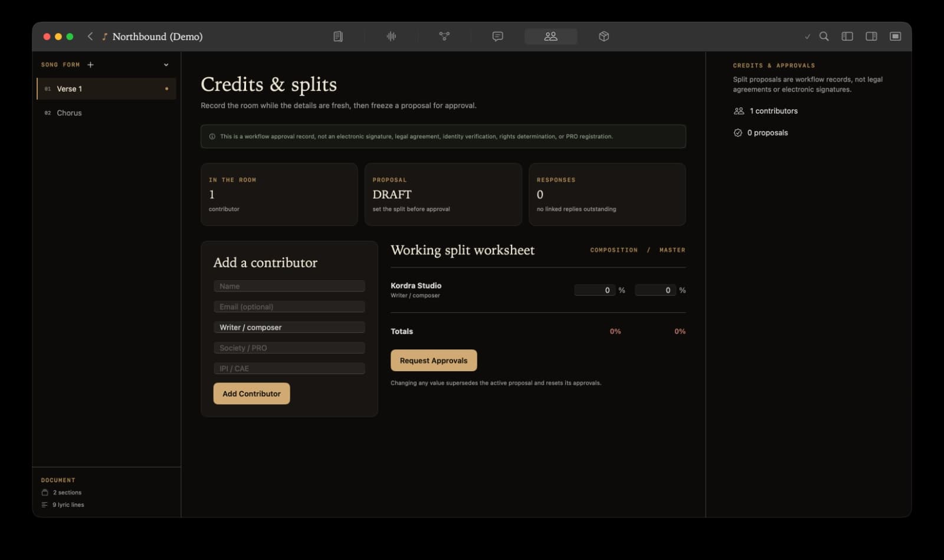Image resolution: width=944 pixels, height=560 pixels.
Task: Click the In The Room card
Action: pos(279,195)
